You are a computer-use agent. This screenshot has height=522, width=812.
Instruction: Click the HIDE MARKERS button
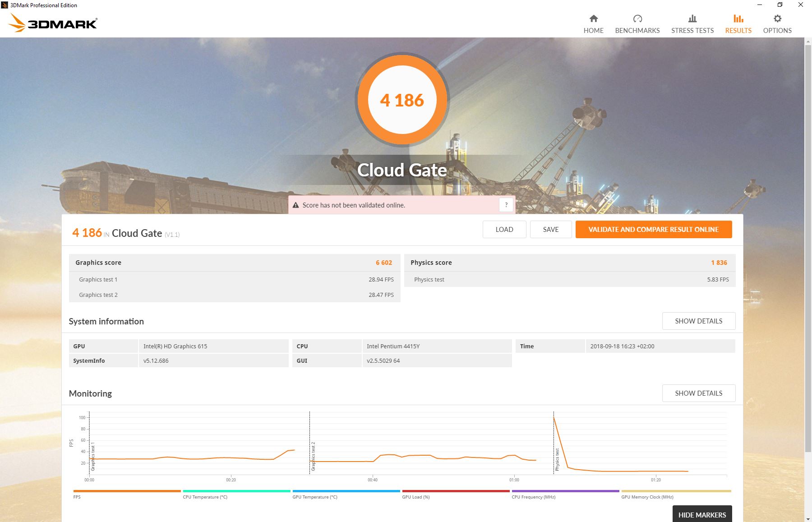(702, 514)
